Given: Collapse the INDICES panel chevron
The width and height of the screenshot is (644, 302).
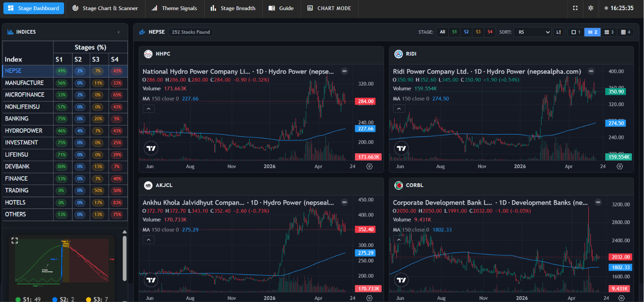Looking at the screenshot, I should [x=119, y=32].
